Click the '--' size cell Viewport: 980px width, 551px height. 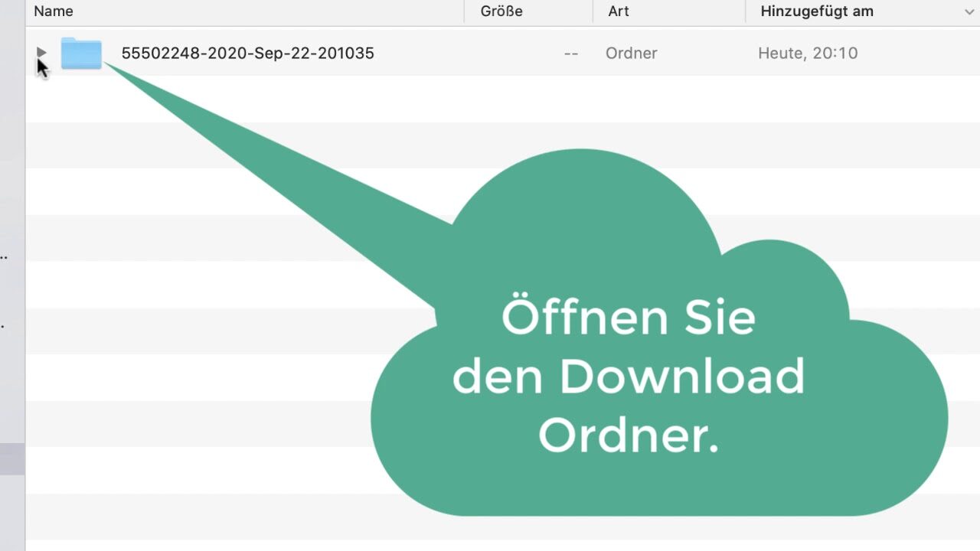click(x=570, y=54)
